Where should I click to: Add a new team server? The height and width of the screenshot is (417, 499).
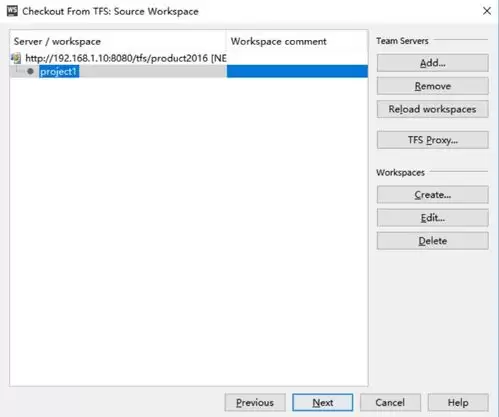433,63
